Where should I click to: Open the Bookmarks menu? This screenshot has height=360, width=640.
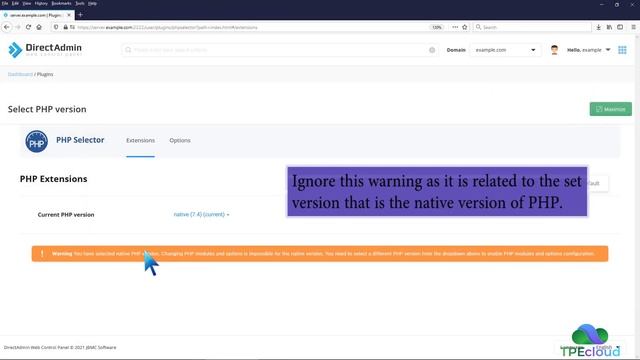click(x=61, y=3)
